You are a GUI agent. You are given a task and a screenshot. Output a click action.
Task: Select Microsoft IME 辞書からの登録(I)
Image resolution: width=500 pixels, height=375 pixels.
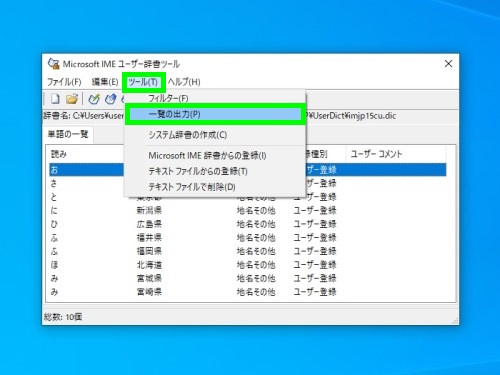click(x=215, y=156)
